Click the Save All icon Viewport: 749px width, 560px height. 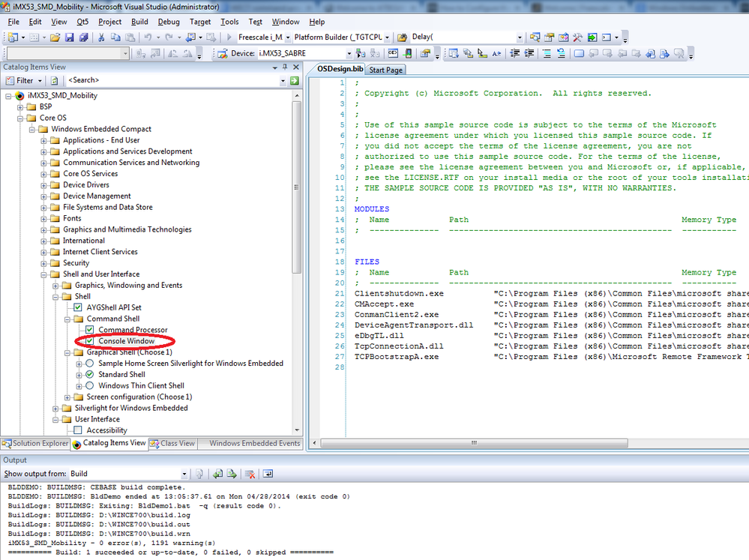pos(83,37)
